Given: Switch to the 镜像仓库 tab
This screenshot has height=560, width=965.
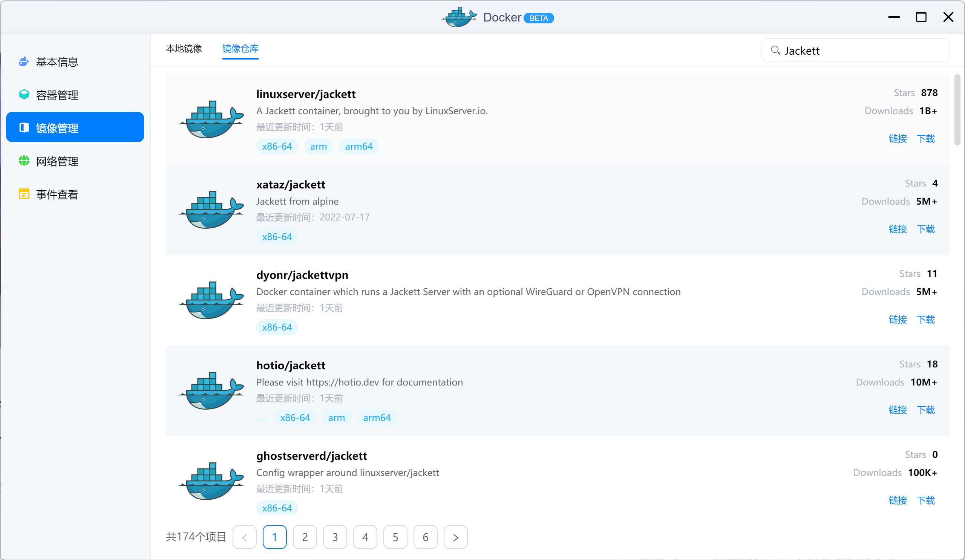Looking at the screenshot, I should [240, 49].
